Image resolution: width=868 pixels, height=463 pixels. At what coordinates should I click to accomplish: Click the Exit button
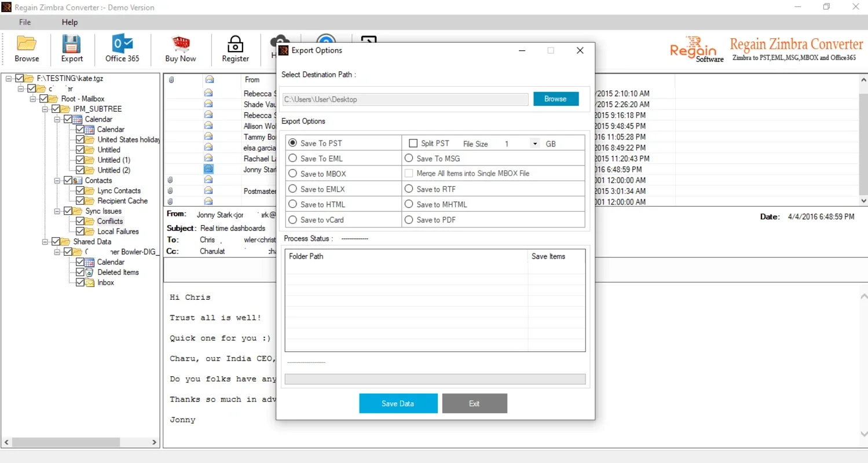(474, 403)
